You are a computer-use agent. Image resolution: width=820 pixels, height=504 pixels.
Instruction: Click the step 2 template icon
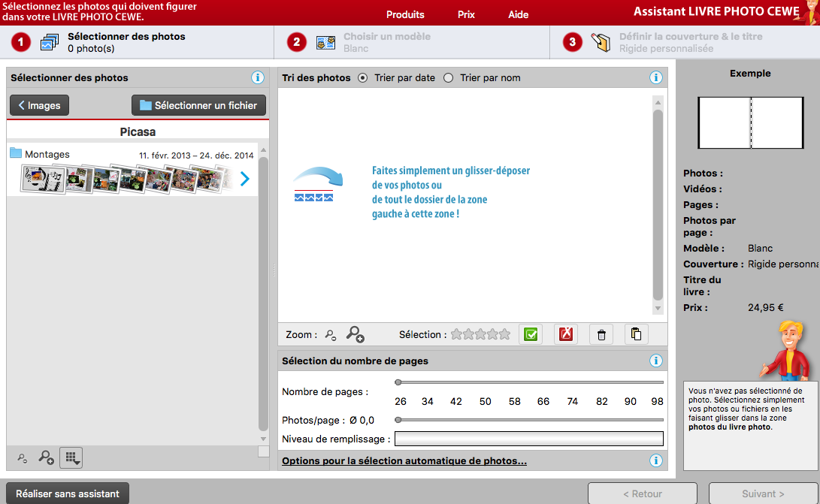pyautogui.click(x=325, y=42)
